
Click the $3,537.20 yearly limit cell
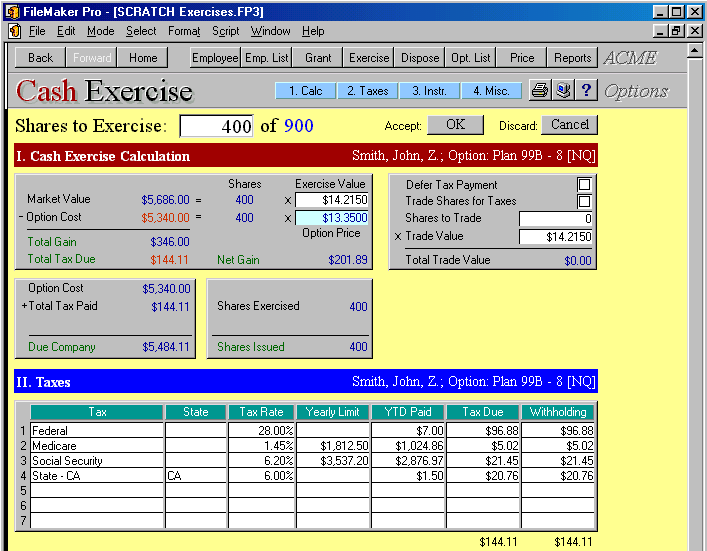[333, 460]
